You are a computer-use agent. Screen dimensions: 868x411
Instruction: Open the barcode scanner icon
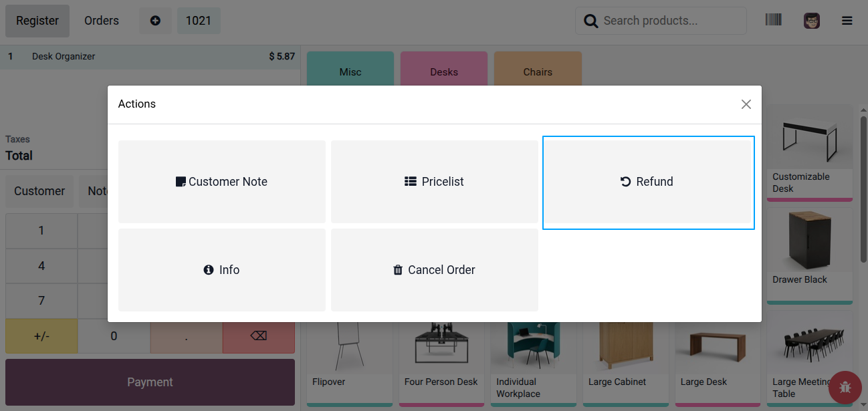[x=773, y=20]
